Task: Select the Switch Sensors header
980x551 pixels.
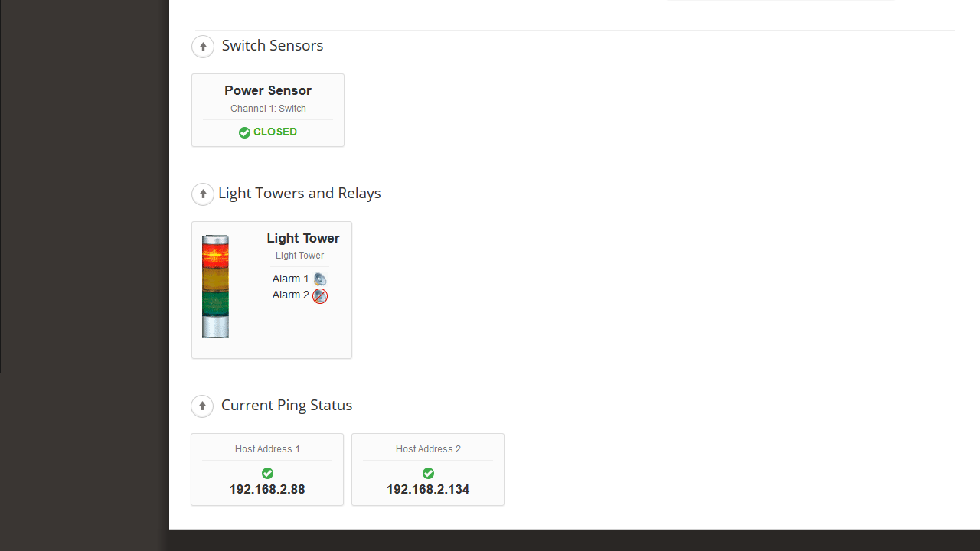Action: pos(272,45)
